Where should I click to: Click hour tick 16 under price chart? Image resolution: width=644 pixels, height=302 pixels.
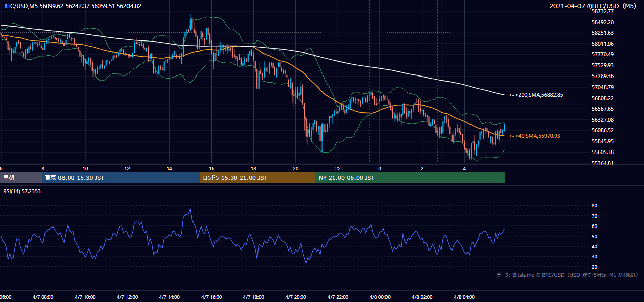(x=212, y=168)
